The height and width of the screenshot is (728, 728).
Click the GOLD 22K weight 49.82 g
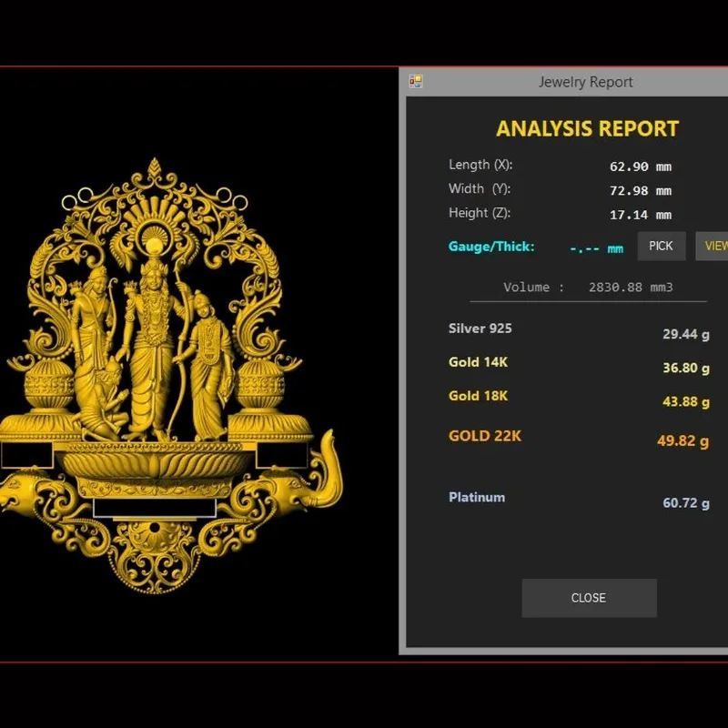click(x=683, y=440)
